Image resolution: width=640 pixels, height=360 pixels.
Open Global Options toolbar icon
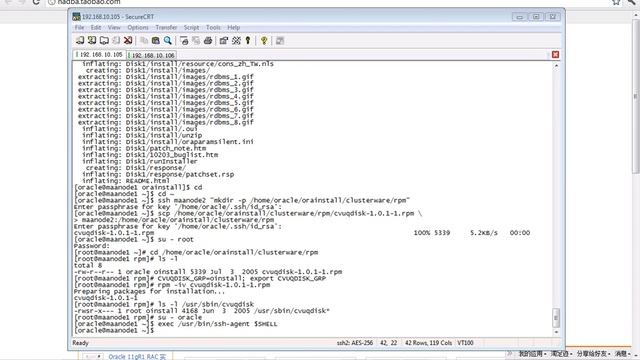236,40
